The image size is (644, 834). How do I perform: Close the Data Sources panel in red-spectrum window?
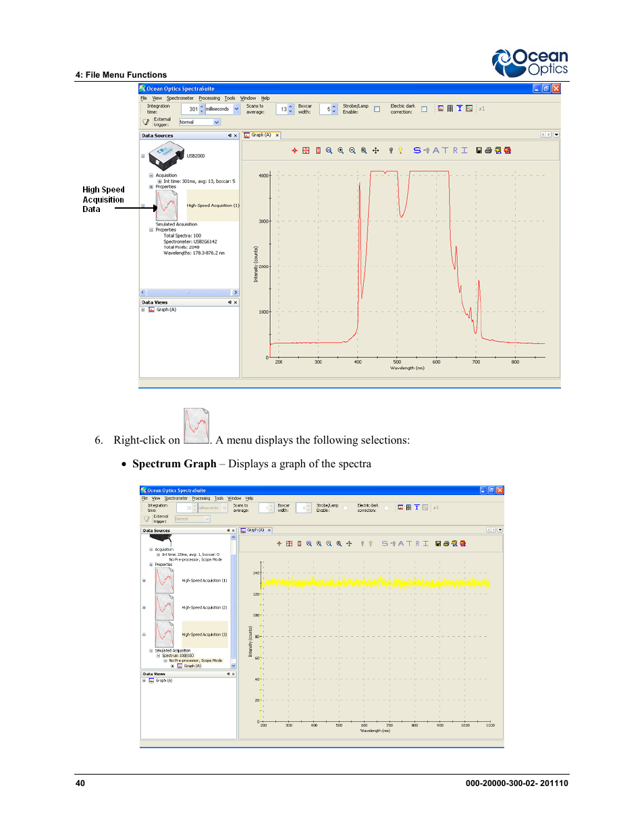click(x=236, y=136)
